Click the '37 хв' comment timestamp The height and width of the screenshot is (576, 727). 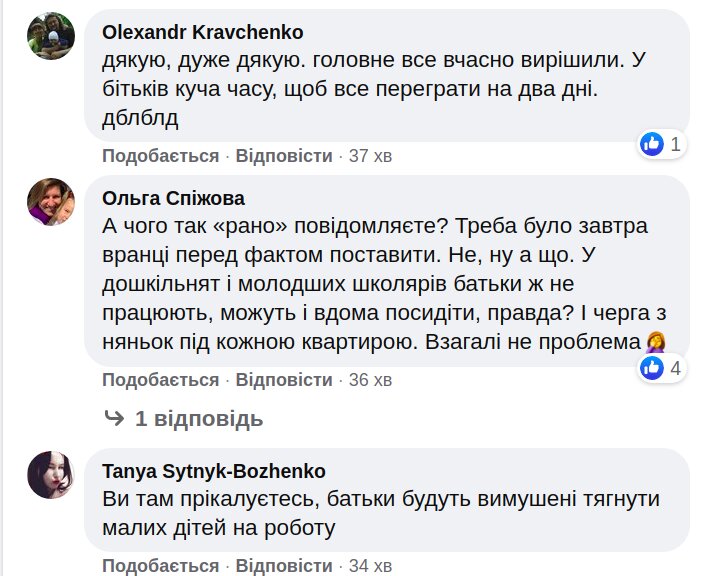point(370,156)
